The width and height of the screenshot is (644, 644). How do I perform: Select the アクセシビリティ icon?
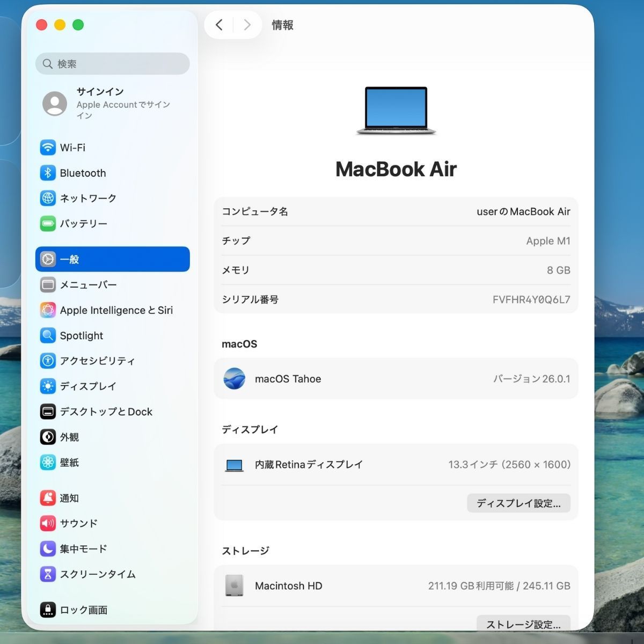point(48,361)
